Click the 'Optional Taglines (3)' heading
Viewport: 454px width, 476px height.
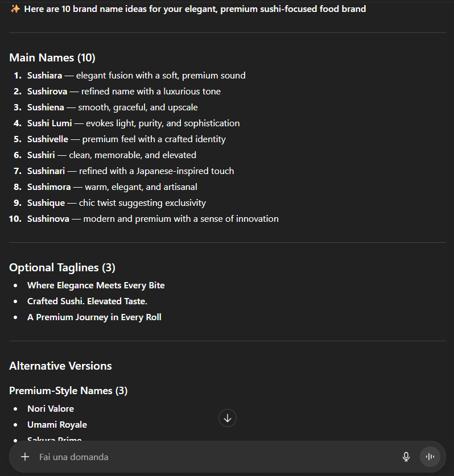tap(63, 267)
